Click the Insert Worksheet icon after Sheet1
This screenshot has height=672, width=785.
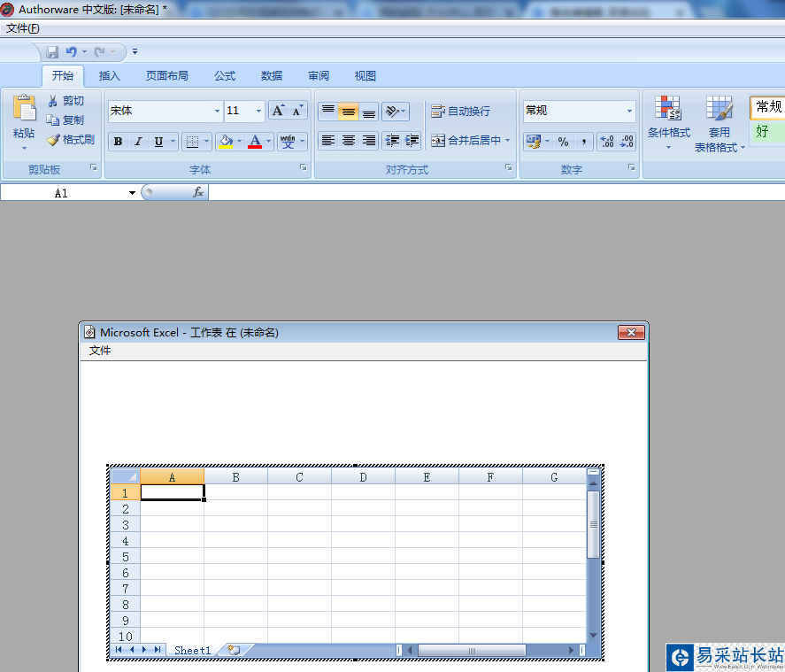click(234, 650)
